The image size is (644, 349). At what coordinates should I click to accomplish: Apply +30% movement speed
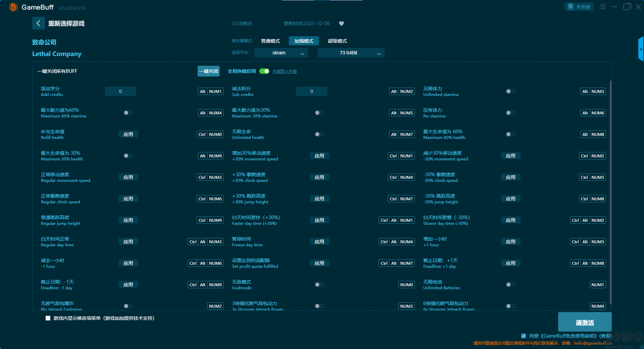tap(320, 156)
